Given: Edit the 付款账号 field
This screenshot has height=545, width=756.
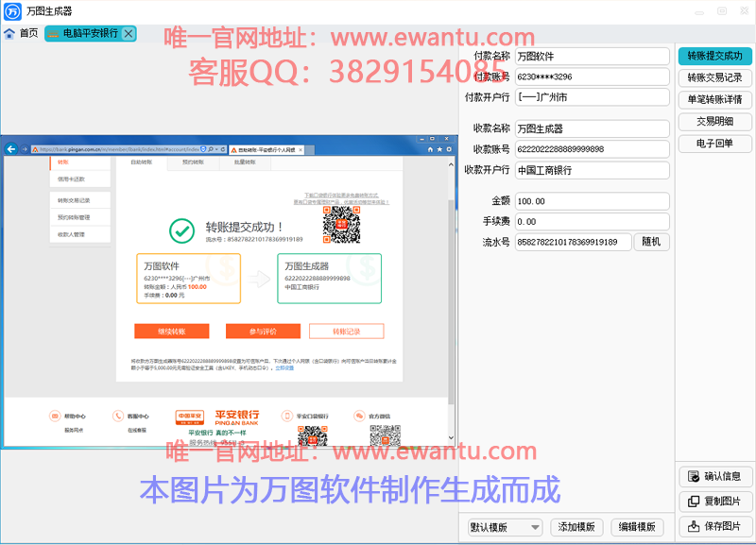Looking at the screenshot, I should tap(593, 77).
